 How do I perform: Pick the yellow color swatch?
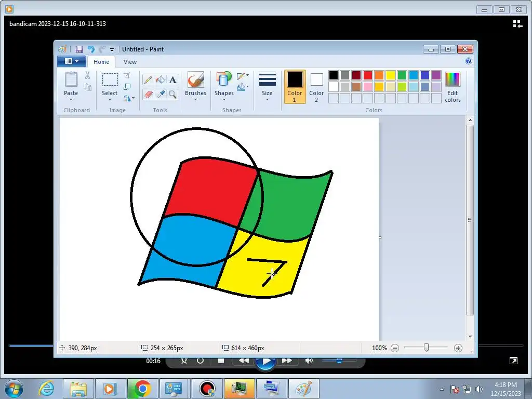pyautogui.click(x=391, y=75)
